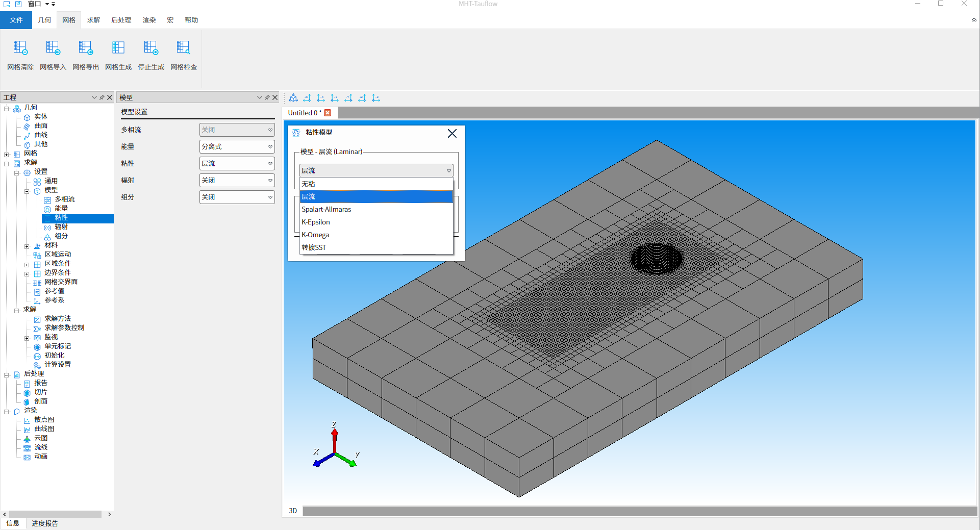Click the 停止生成 stop generation icon
The image size is (980, 530).
click(151, 48)
